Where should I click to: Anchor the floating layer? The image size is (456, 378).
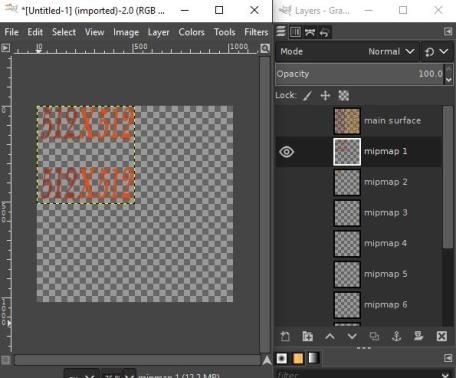tap(396, 336)
